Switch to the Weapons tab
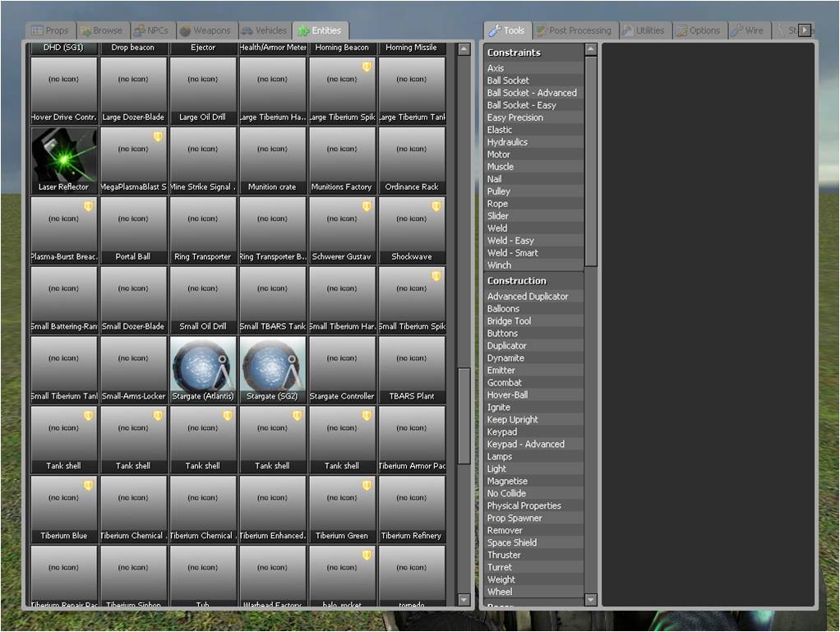Image resolution: width=840 pixels, height=632 pixels. (205, 30)
